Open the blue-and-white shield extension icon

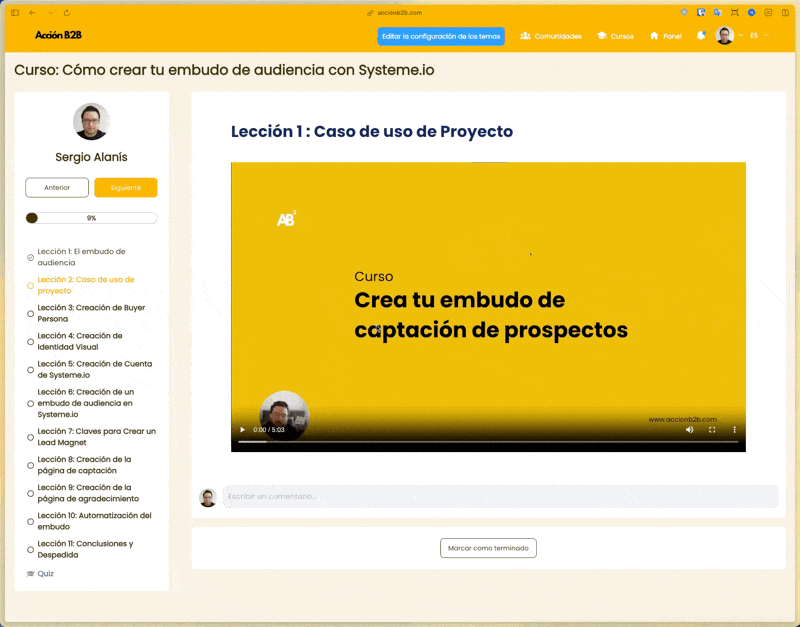[701, 12]
